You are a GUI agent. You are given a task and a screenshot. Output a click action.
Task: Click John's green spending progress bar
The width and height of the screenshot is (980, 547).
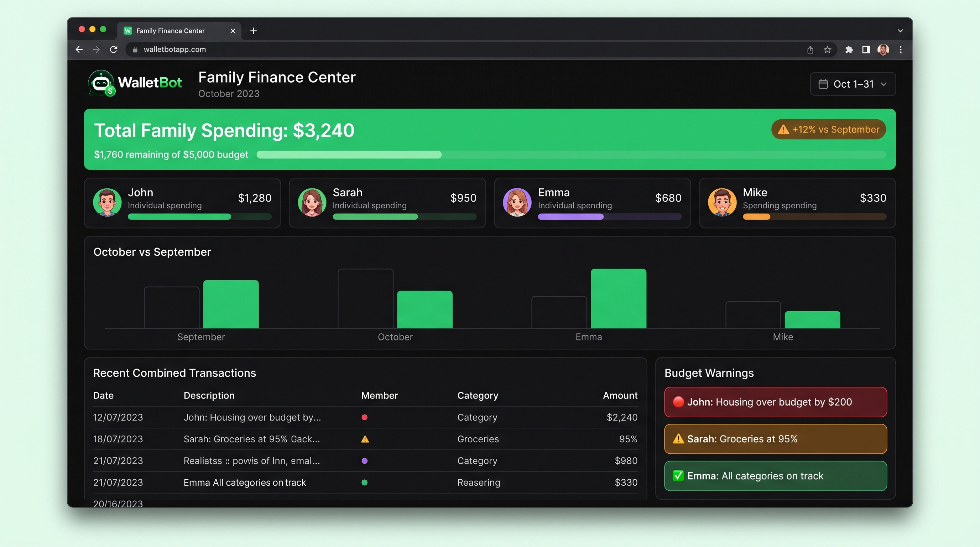point(200,217)
